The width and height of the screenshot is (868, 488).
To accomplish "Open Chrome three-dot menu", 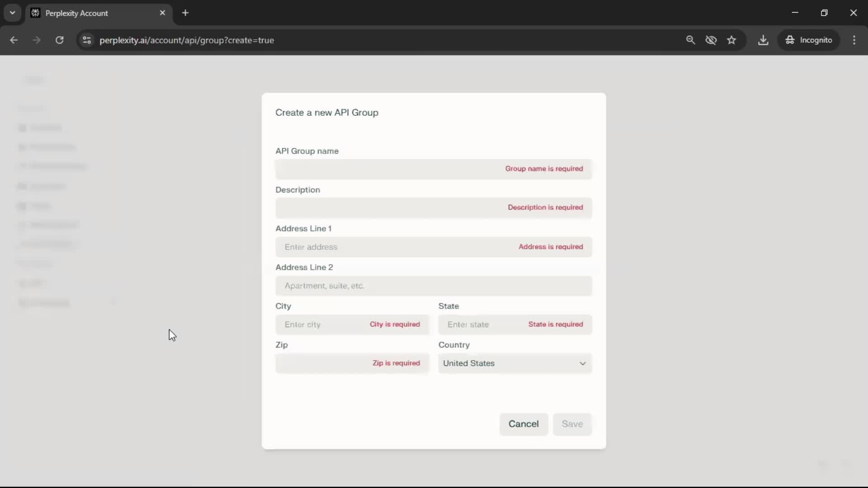I will point(854,40).
